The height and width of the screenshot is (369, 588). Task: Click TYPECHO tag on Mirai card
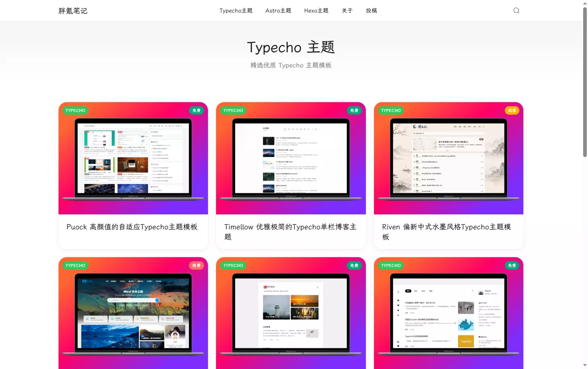(x=75, y=265)
